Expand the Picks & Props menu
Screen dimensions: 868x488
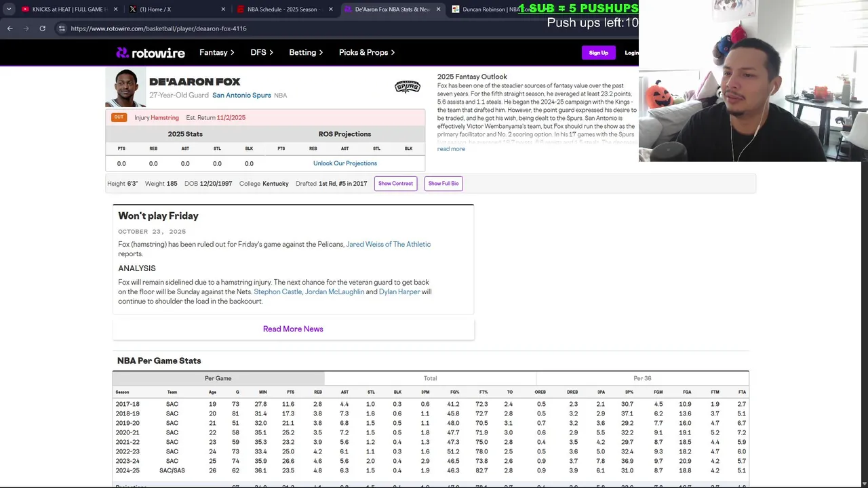[x=367, y=52]
